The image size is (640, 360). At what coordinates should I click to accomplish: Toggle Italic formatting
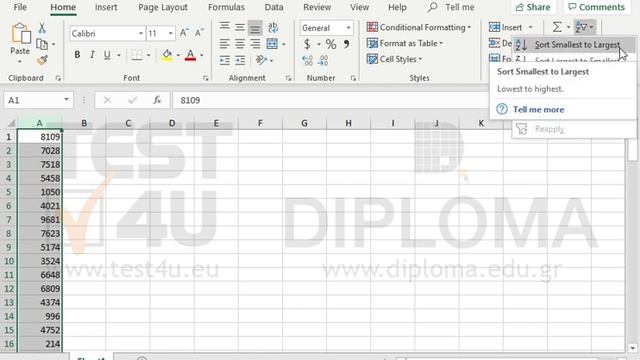coord(92,55)
